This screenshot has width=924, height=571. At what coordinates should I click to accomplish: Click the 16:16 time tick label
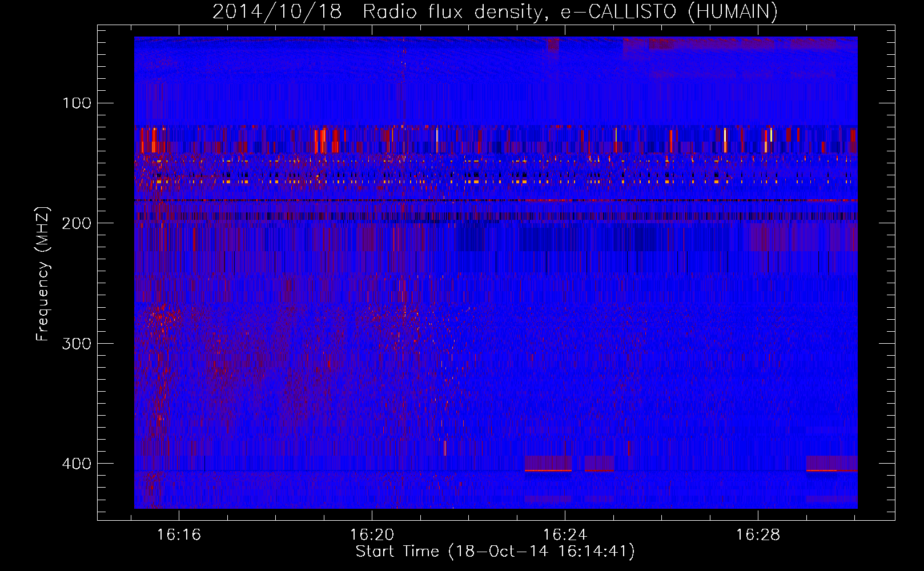[x=179, y=534]
